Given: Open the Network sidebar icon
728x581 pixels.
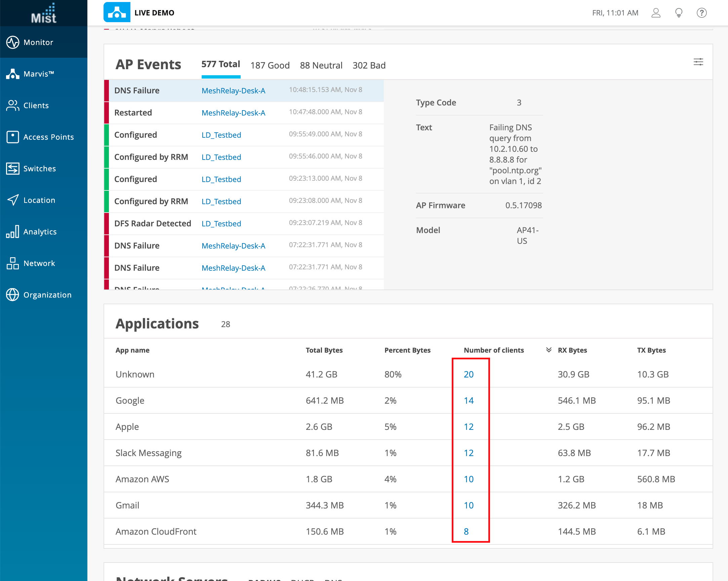Looking at the screenshot, I should click(x=12, y=263).
